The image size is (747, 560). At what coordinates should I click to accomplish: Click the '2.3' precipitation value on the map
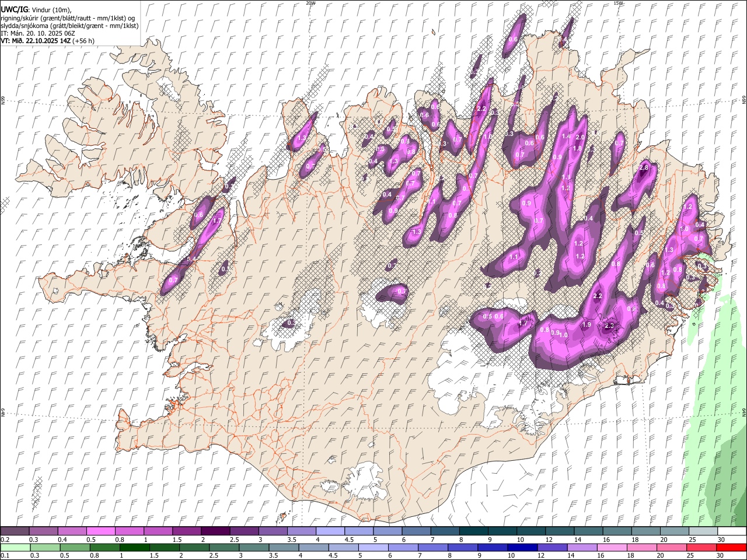(610, 326)
